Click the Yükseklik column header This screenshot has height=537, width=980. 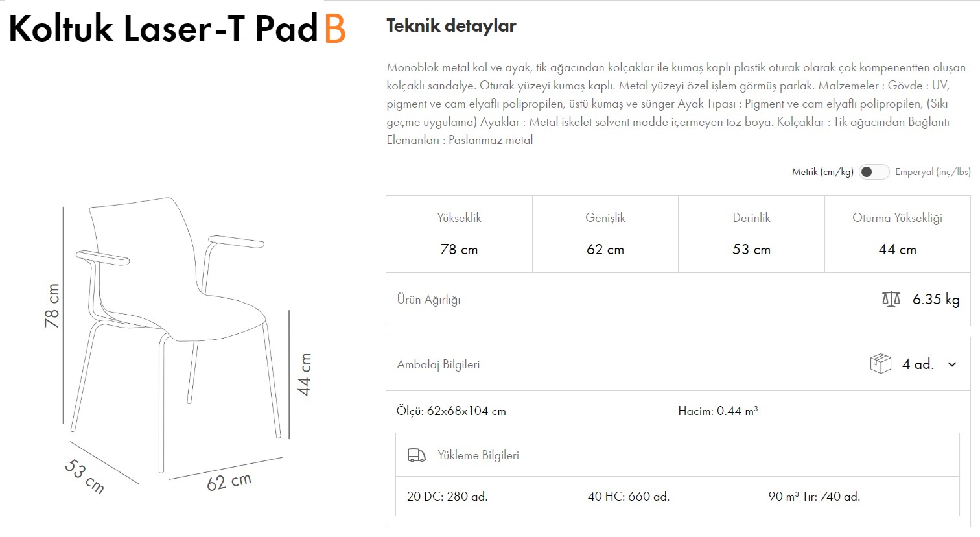[x=459, y=218]
